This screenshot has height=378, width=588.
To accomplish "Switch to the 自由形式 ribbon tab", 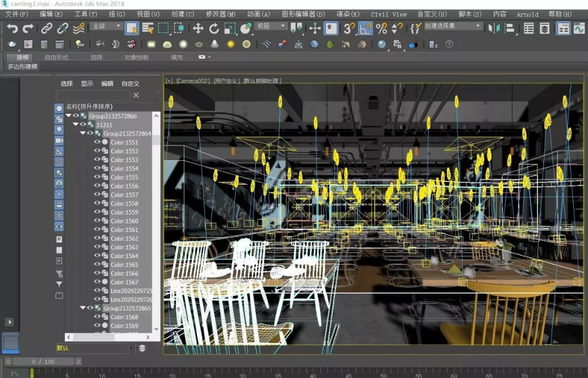I will tap(57, 57).
